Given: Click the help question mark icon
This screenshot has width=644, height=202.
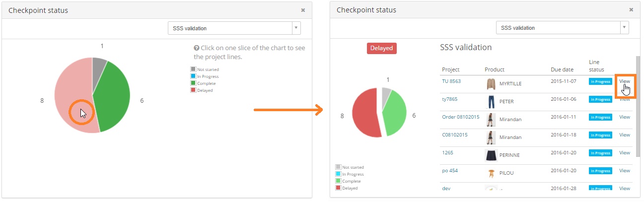Looking at the screenshot, I should tap(197, 48).
